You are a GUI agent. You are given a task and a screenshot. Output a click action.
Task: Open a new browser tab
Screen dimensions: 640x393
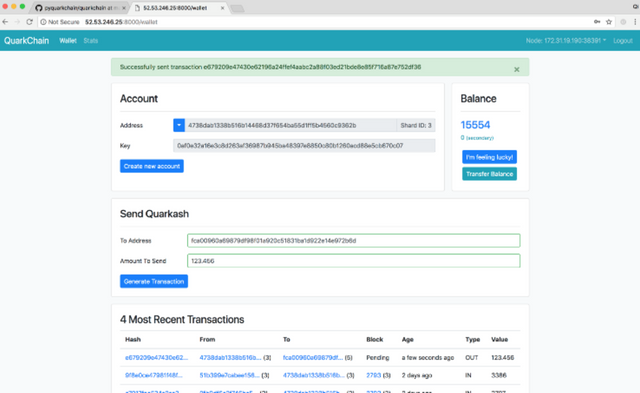(237, 8)
